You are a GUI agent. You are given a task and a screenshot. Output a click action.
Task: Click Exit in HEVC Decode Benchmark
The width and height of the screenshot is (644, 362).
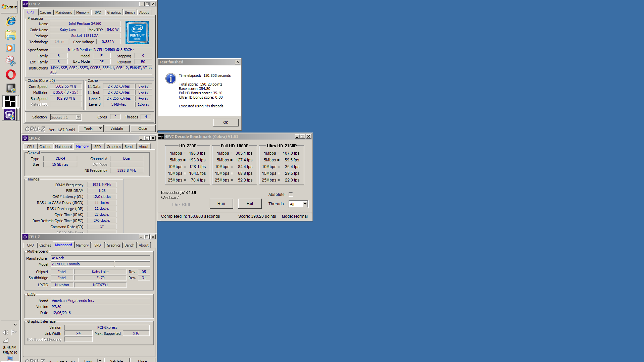[250, 204]
